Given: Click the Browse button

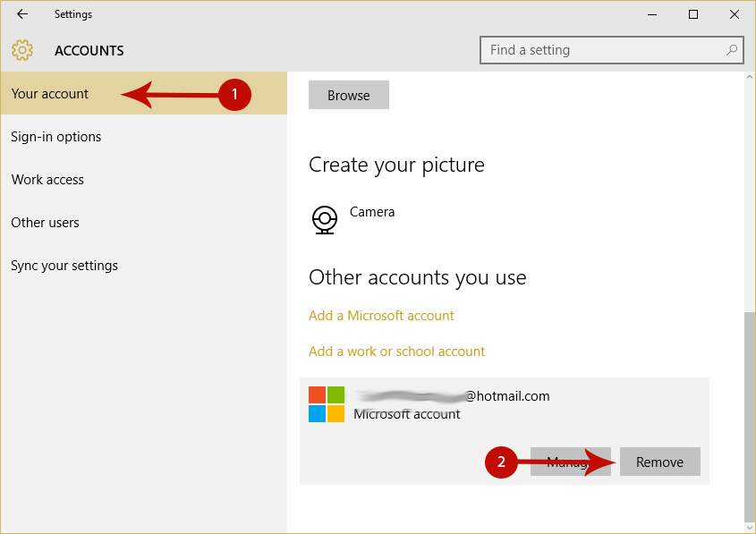Looking at the screenshot, I should coord(349,95).
